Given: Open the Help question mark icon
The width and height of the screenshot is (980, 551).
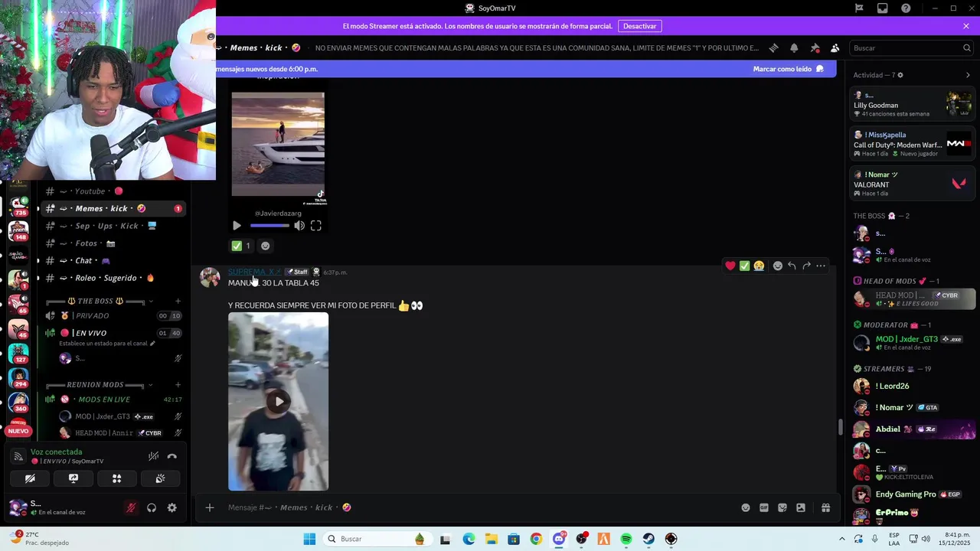Looking at the screenshot, I should click(x=906, y=8).
